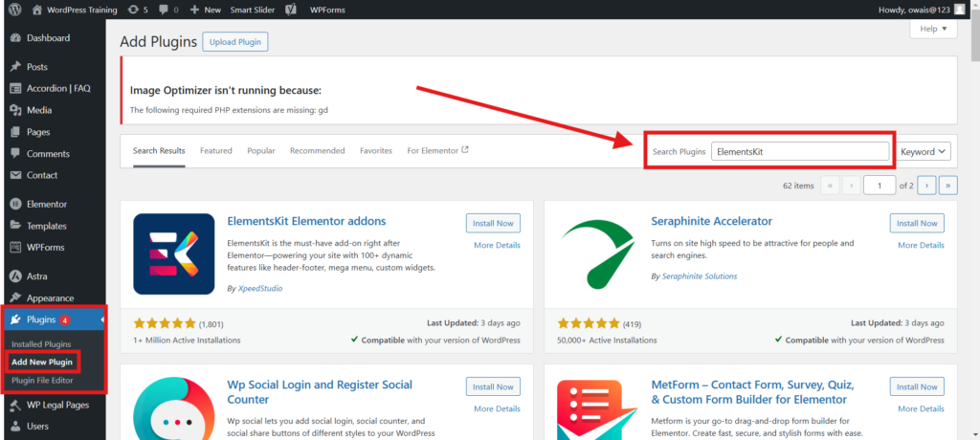The image size is (980, 440).
Task: Switch to the Popular plugins tab
Action: [x=260, y=151]
